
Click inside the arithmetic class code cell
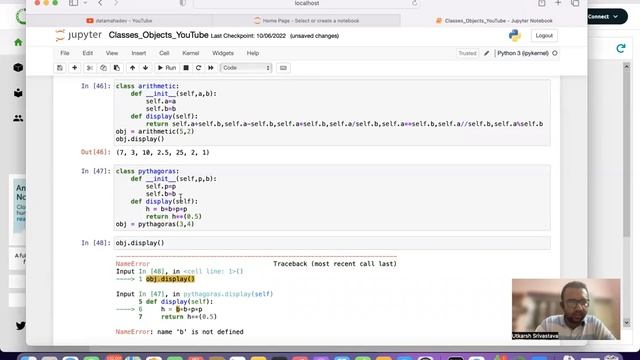332,113
